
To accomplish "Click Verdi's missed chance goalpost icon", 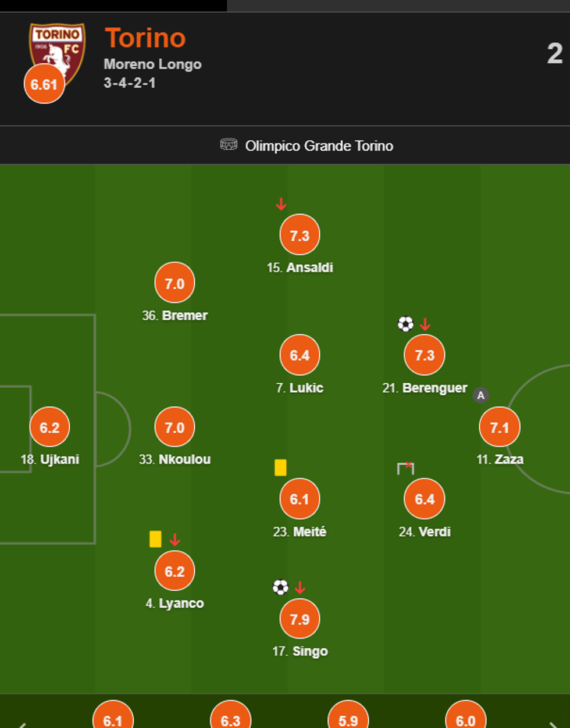I will click(405, 468).
